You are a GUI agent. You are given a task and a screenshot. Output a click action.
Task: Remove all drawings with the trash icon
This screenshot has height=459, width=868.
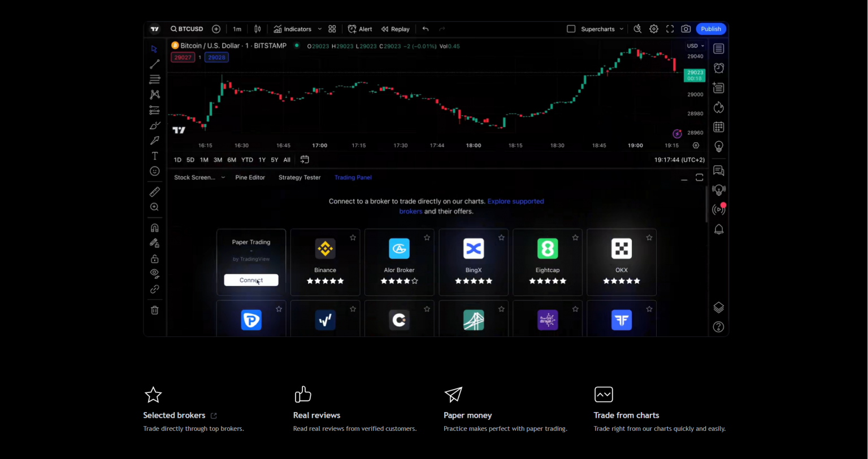(x=154, y=310)
